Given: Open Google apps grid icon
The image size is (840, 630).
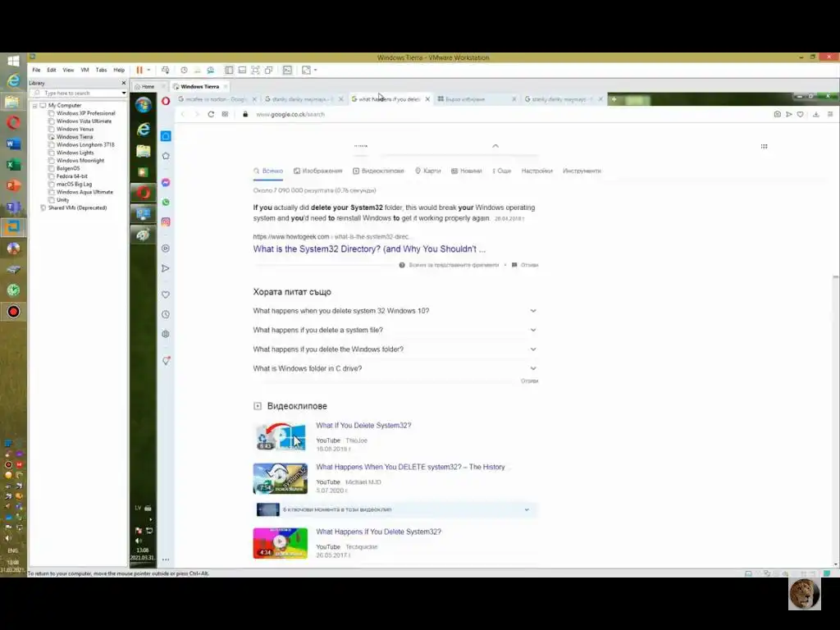Looking at the screenshot, I should [764, 146].
